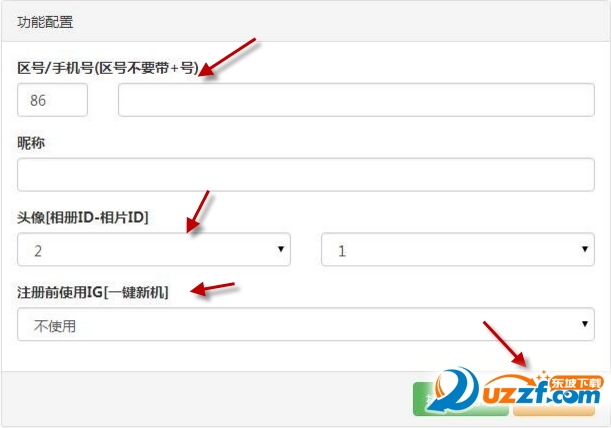611x428 pixels.
Task: Click the arrow on the album ID dropdown
Action: point(281,249)
